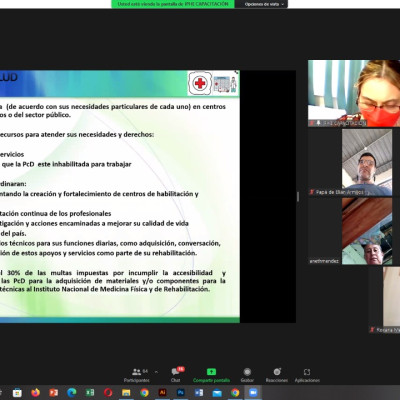Switch to the Zoom taskbar icon
The height and width of the screenshot is (400, 400).
pos(253,393)
